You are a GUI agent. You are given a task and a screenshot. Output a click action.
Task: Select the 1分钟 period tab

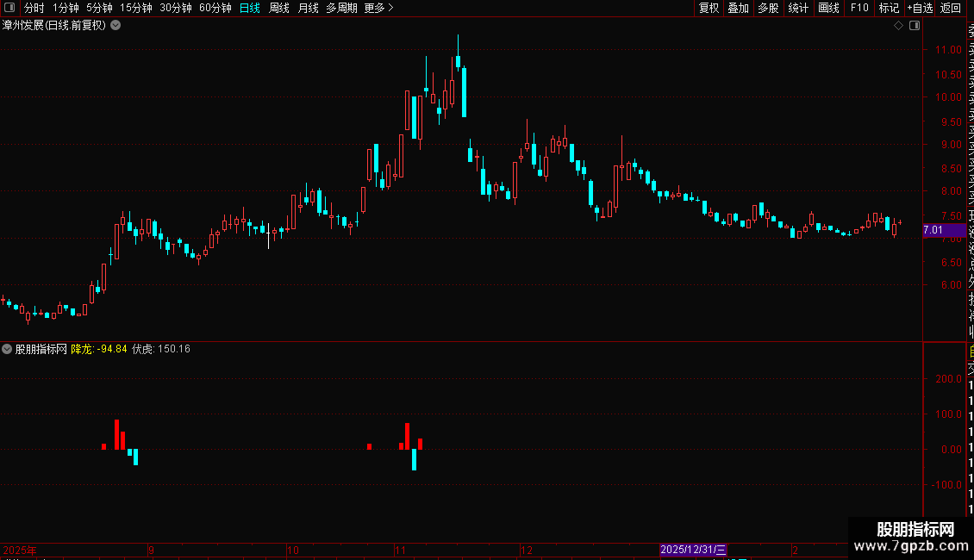pos(66,8)
